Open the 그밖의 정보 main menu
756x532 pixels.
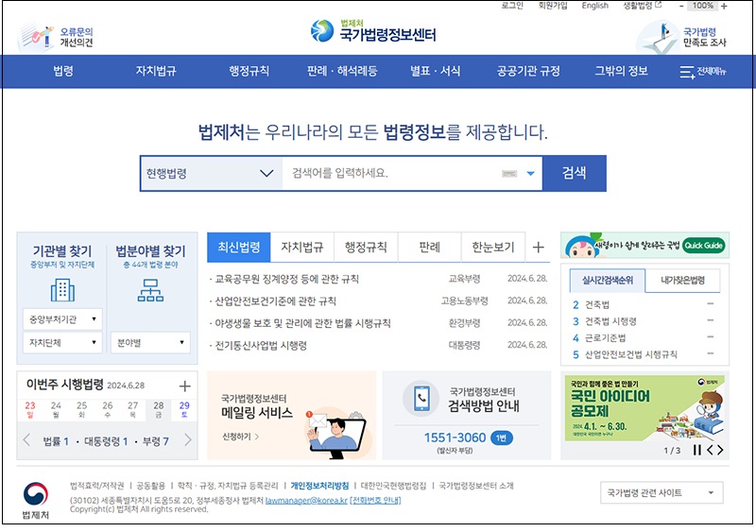(x=621, y=72)
